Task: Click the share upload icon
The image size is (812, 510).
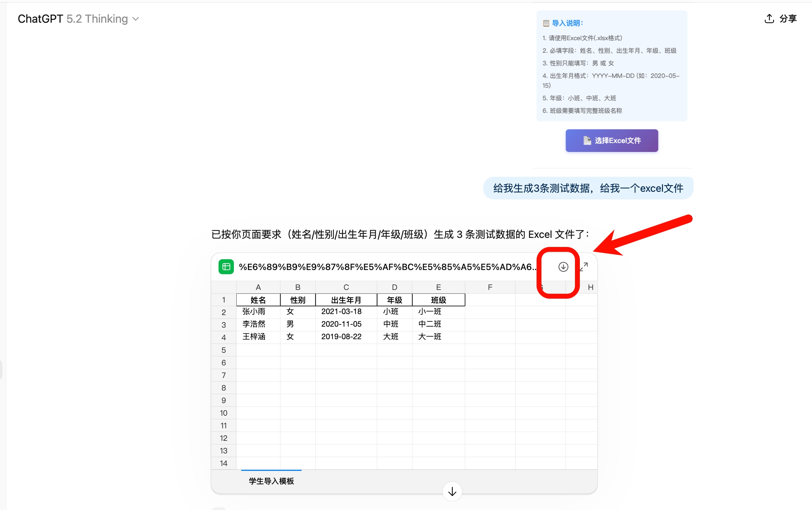Action: (x=769, y=19)
